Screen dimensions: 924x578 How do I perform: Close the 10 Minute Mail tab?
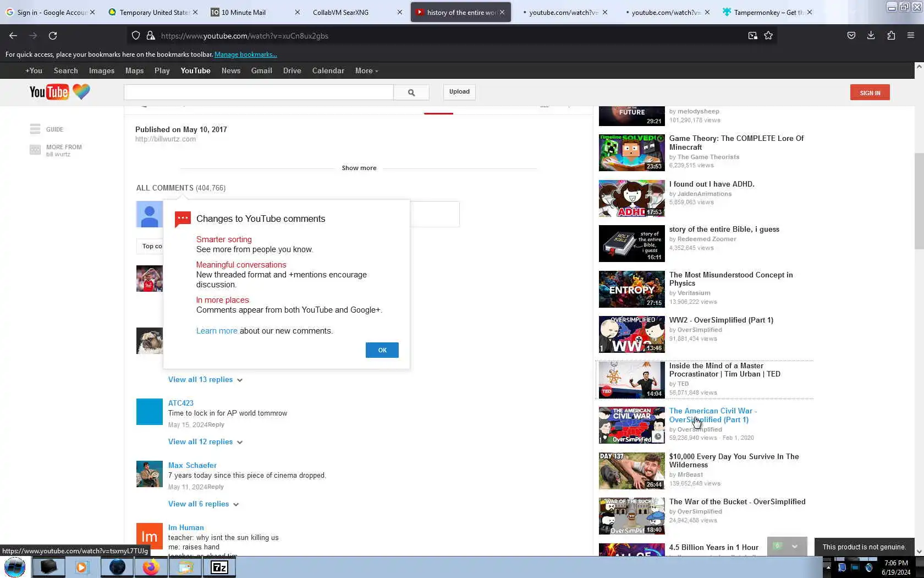298,12
